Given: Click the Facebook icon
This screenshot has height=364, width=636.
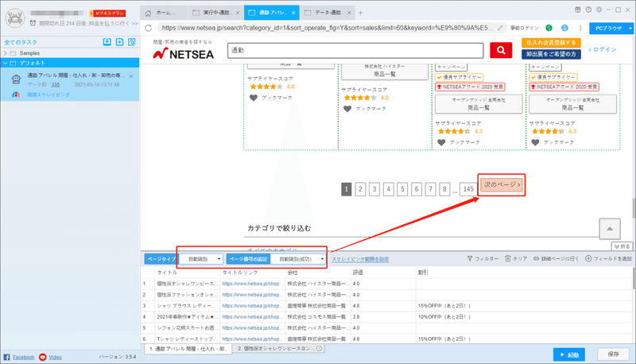Looking at the screenshot, I should tap(6, 357).
